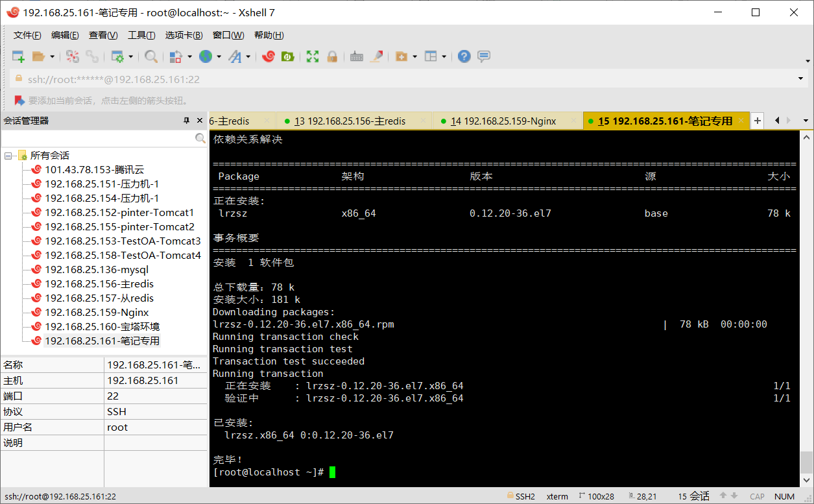
Task: Click the Open session folder icon
Action: 38,56
